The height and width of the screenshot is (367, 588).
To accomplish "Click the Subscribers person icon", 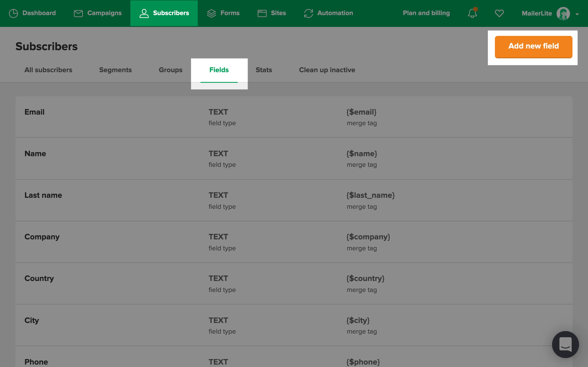I will pos(144,13).
